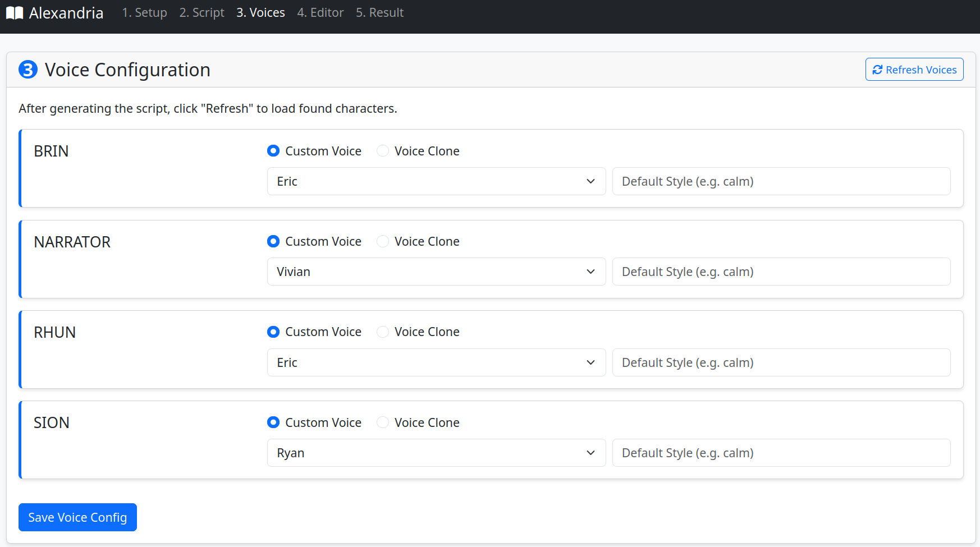Open SION's voice dropdown showing Ryan
The image size is (980, 547).
click(436, 453)
